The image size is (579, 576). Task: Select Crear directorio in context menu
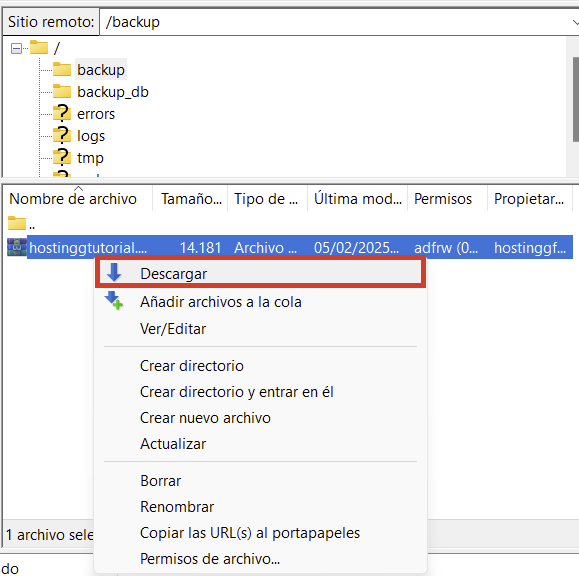[x=192, y=366]
